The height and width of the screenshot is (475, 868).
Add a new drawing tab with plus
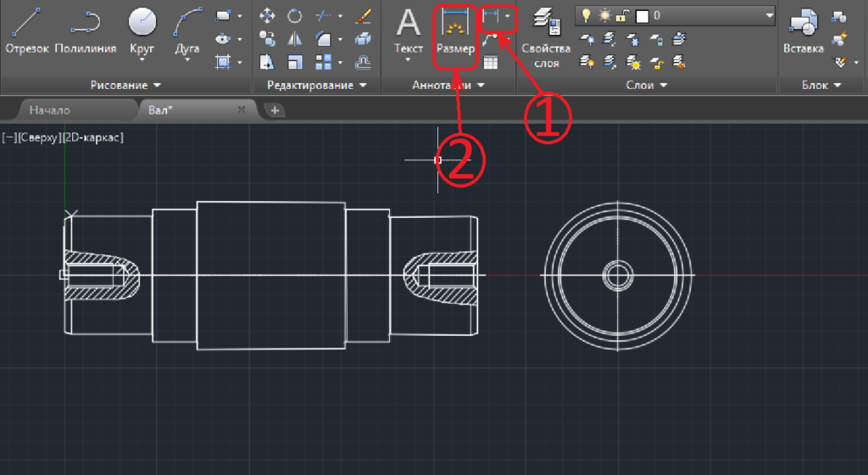275,110
